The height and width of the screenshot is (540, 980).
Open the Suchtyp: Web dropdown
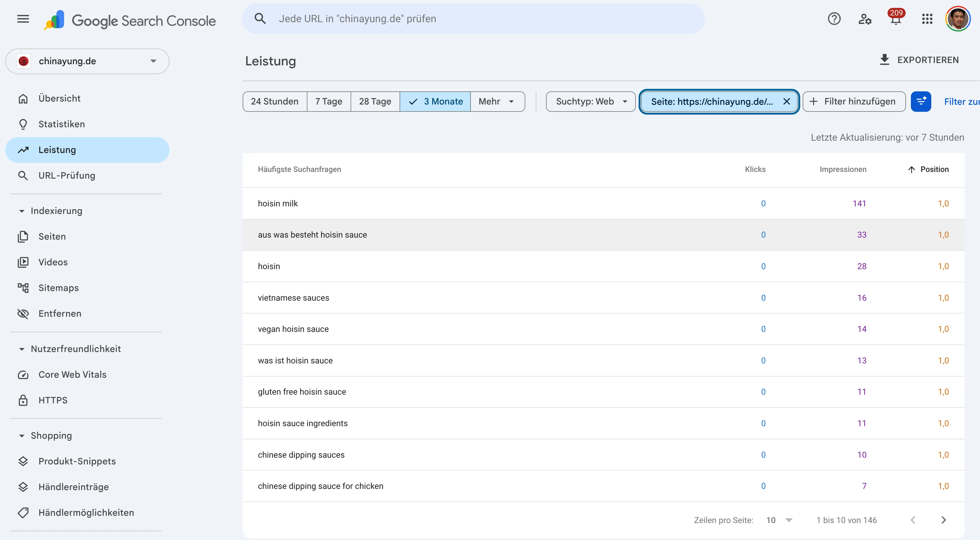(590, 102)
